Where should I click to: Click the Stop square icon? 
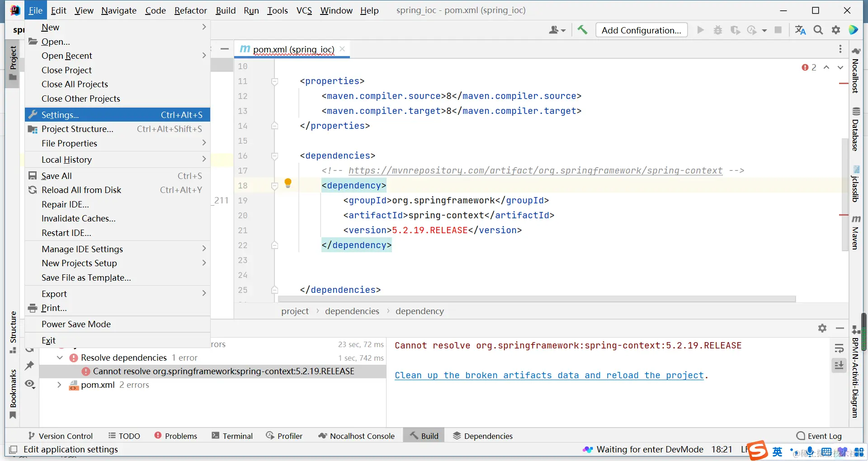tap(778, 30)
